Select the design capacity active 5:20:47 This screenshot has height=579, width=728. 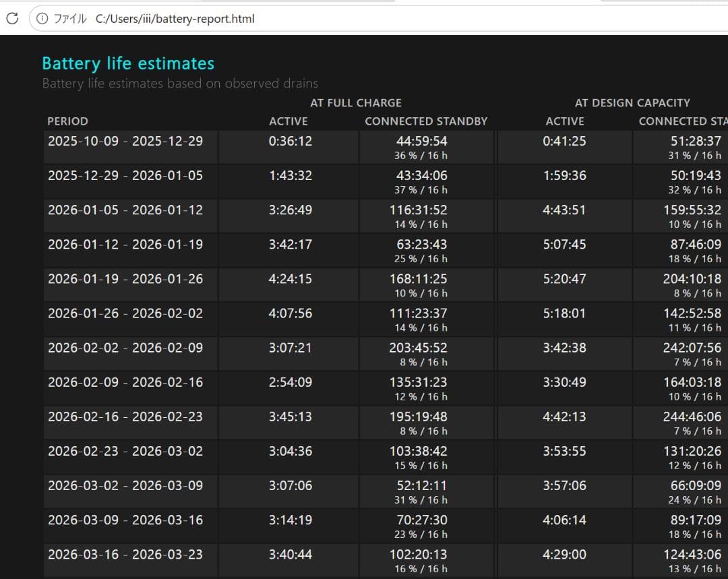565,278
